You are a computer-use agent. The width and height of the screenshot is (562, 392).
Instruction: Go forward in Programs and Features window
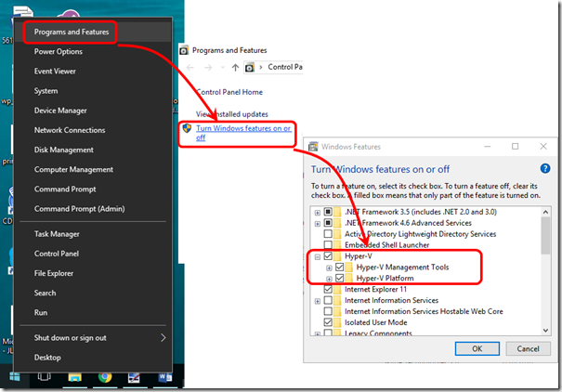click(x=208, y=68)
